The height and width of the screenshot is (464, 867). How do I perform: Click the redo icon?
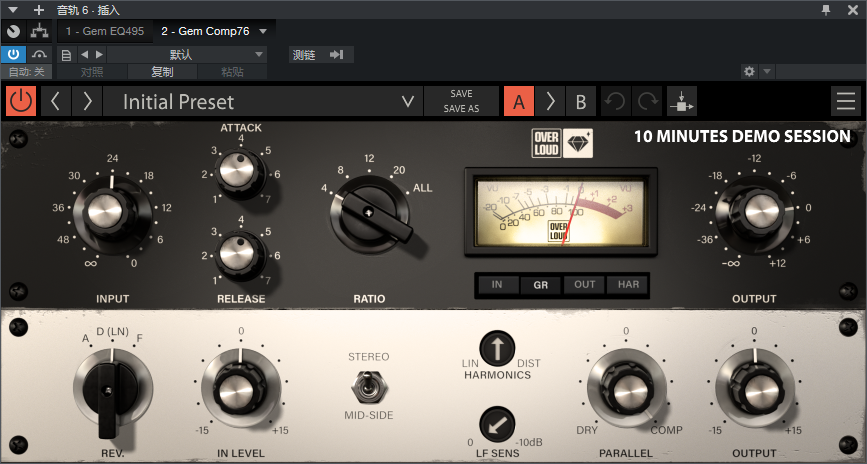coord(647,101)
